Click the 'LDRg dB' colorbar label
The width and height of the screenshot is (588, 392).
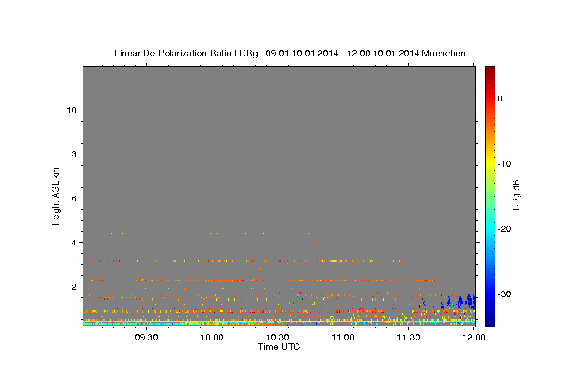515,196
